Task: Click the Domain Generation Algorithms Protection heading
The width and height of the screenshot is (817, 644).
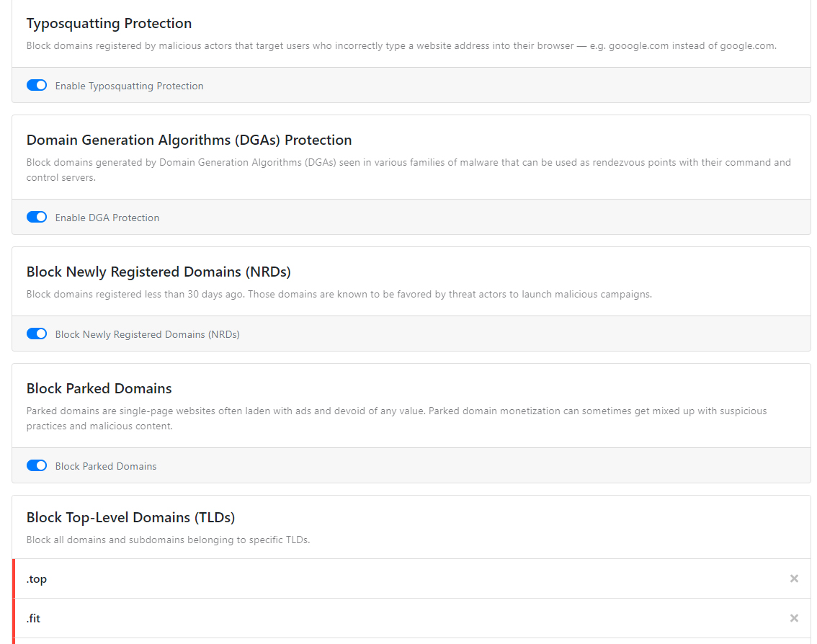Action: pos(189,140)
